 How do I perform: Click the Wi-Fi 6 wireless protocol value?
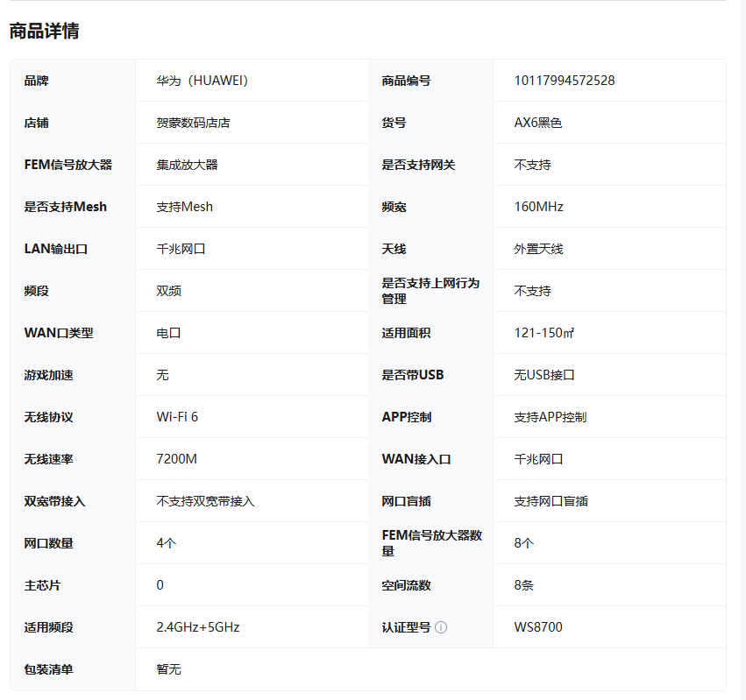click(178, 417)
